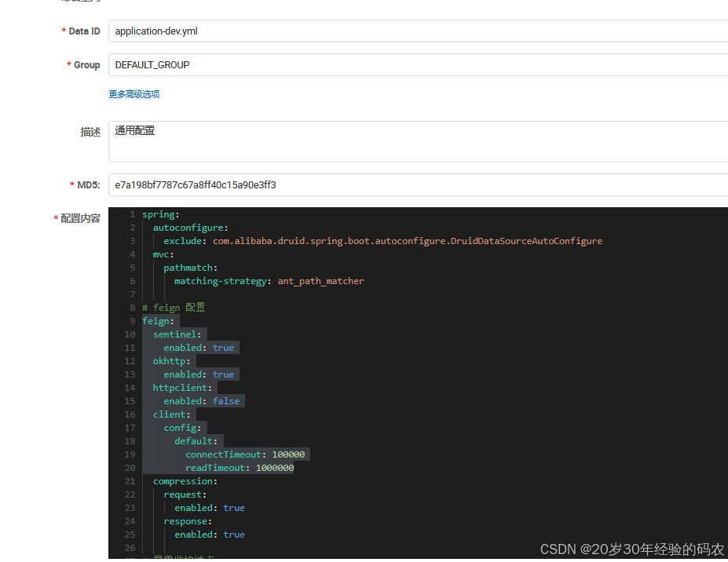Screen dimensions: 728x562
Task: Click the 'okhttp:' key on line 12
Action: coord(171,361)
